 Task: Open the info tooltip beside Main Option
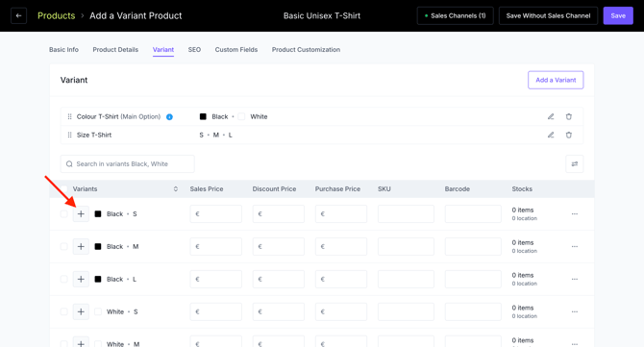[169, 117]
